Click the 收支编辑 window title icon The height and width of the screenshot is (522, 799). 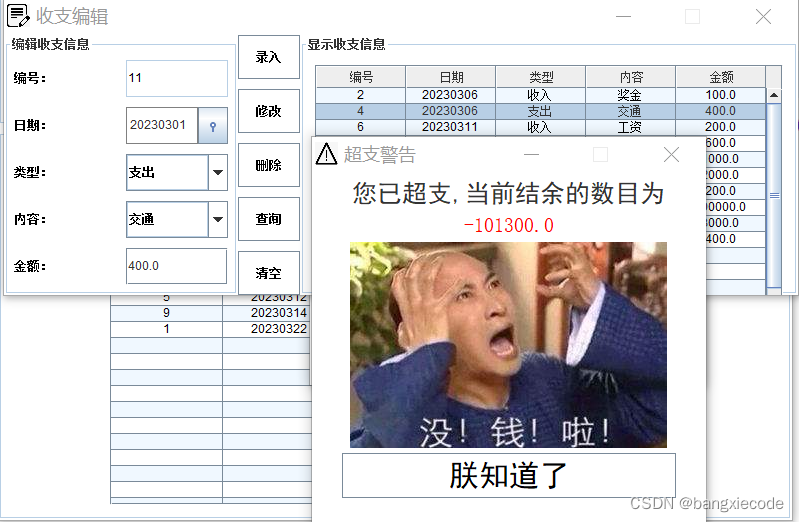point(18,16)
